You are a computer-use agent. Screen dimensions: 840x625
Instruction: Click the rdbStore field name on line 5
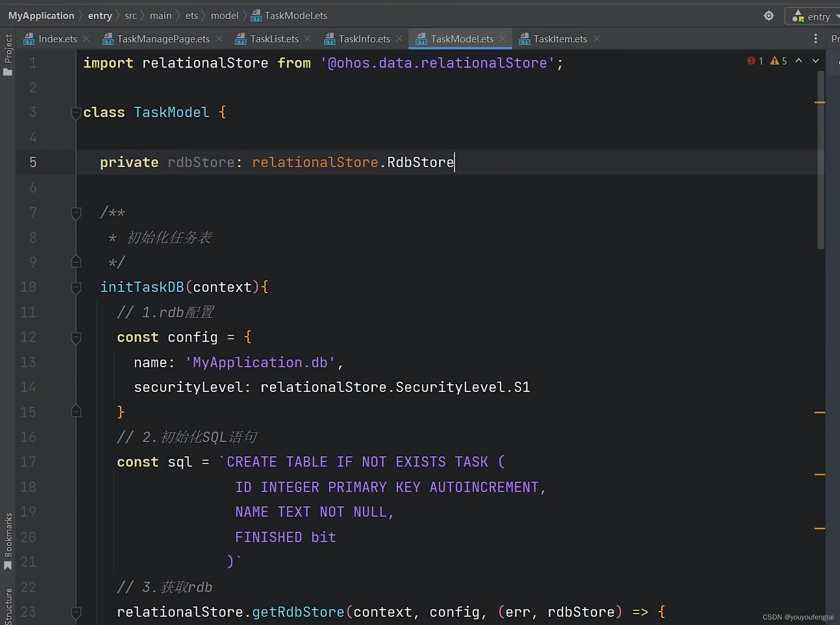coord(201,162)
